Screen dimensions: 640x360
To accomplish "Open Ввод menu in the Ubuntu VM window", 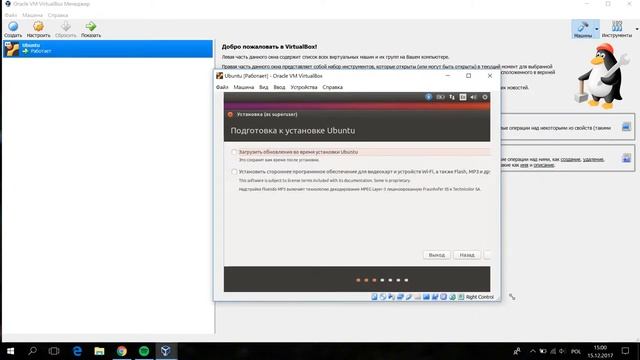I will click(x=279, y=87).
